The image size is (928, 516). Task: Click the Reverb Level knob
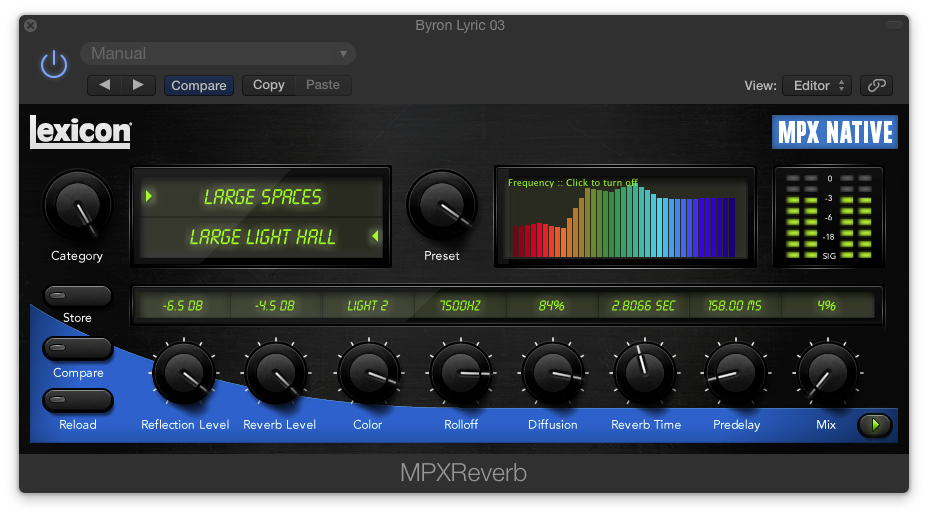(276, 373)
